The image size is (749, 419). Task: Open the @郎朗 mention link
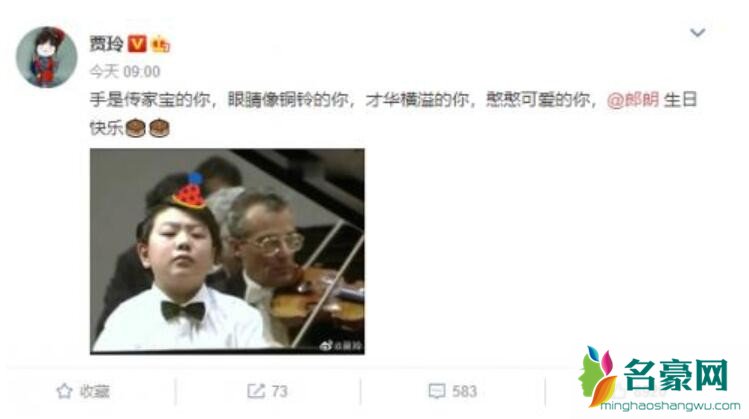pyautogui.click(x=633, y=100)
